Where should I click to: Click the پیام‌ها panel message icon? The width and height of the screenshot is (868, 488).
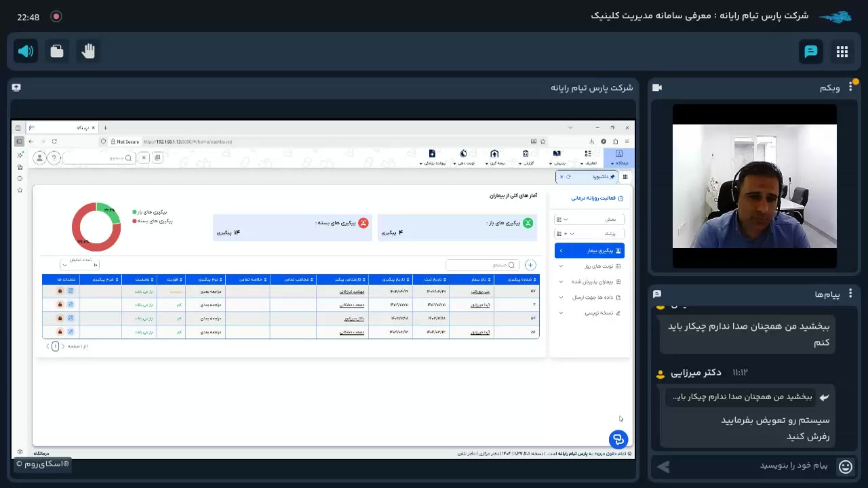(x=656, y=294)
